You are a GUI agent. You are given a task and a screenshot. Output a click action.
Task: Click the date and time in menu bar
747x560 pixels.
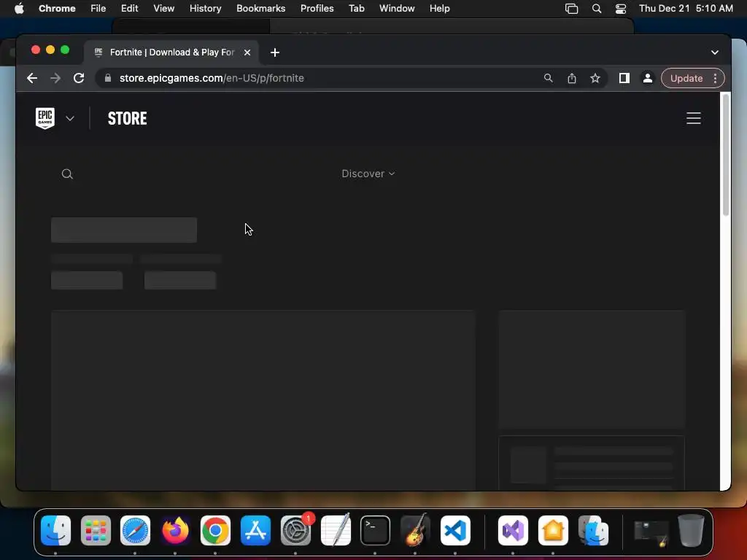686,8
